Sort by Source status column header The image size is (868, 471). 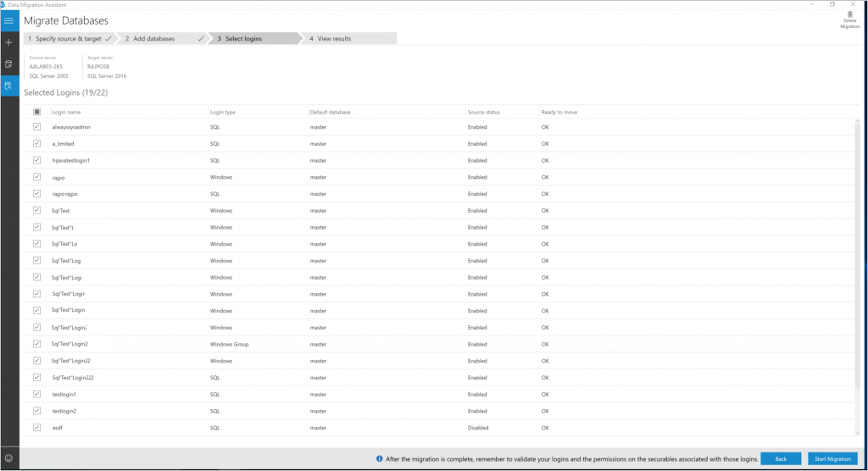pos(484,113)
